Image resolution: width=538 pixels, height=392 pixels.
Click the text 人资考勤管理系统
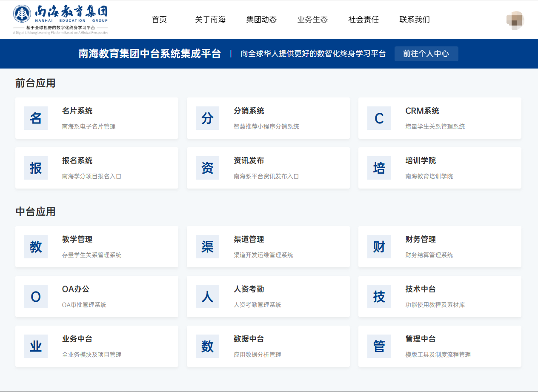pos(258,305)
